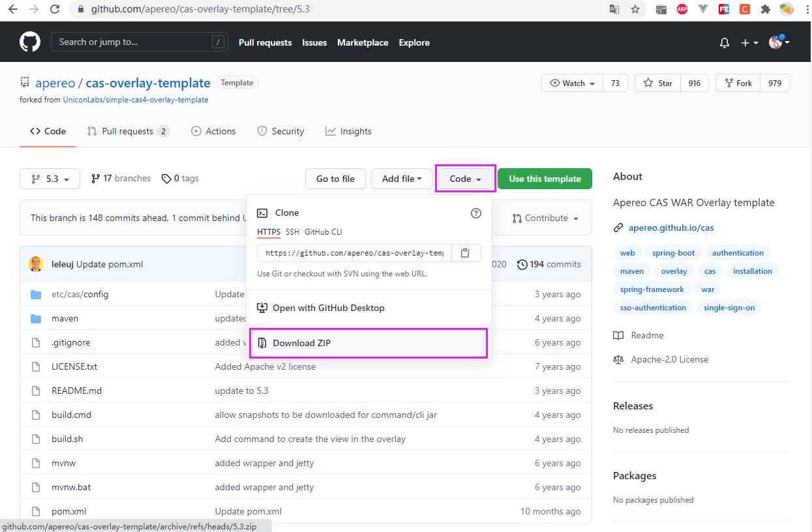Open the pom.xml file
Screen dimensions: 812x532
68,511
